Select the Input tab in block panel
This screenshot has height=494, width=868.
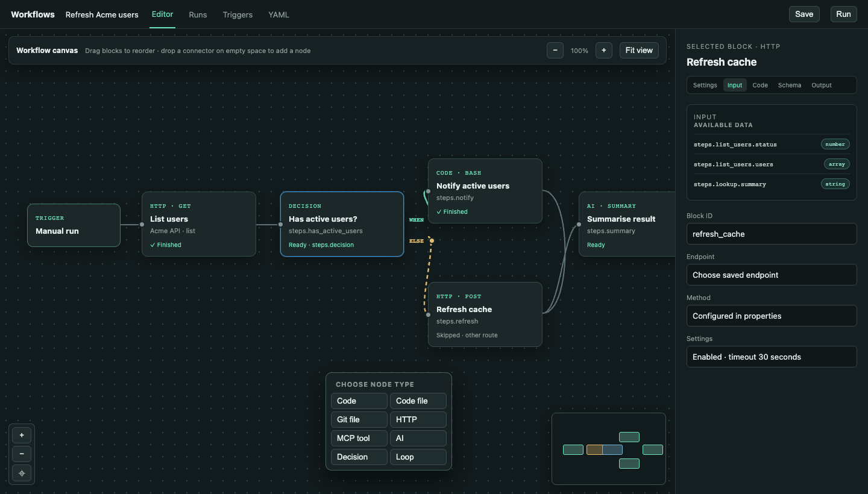[735, 85]
